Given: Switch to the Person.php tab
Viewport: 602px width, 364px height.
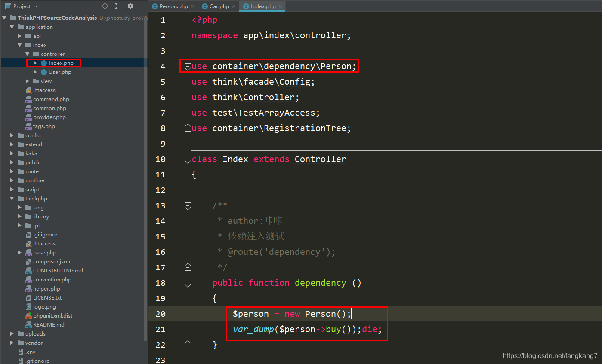Looking at the screenshot, I should click(x=173, y=6).
